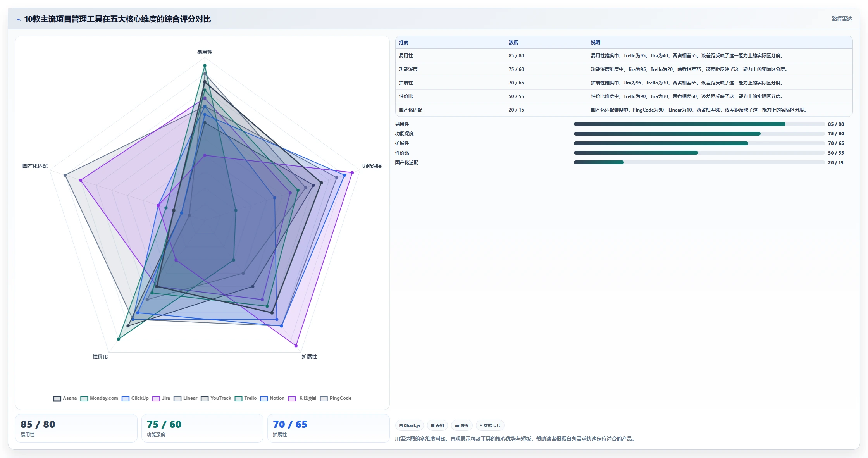Click the 易用性 radar axis label
868x458 pixels.
click(205, 52)
